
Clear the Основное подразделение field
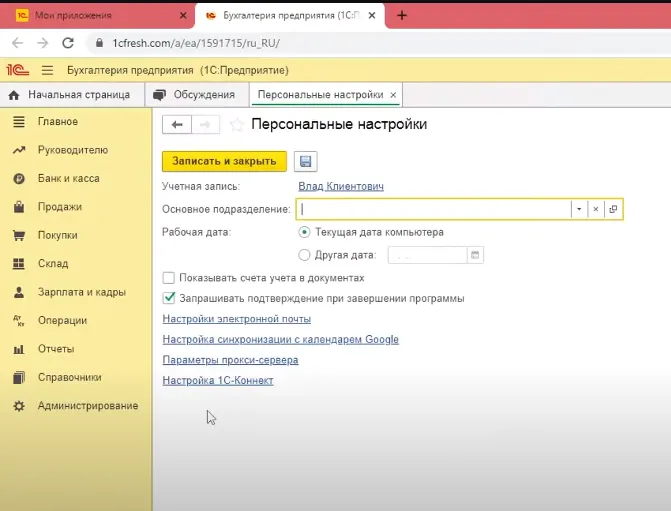coord(596,209)
